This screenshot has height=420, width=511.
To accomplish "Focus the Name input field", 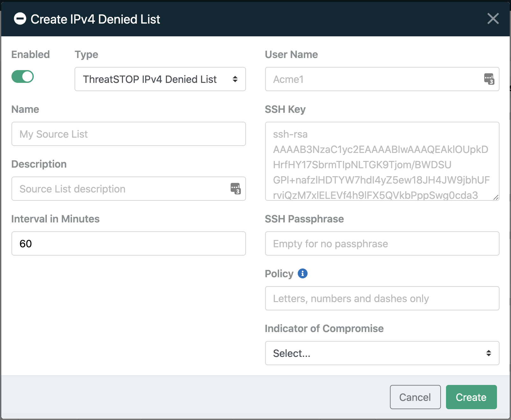I will pyautogui.click(x=129, y=134).
